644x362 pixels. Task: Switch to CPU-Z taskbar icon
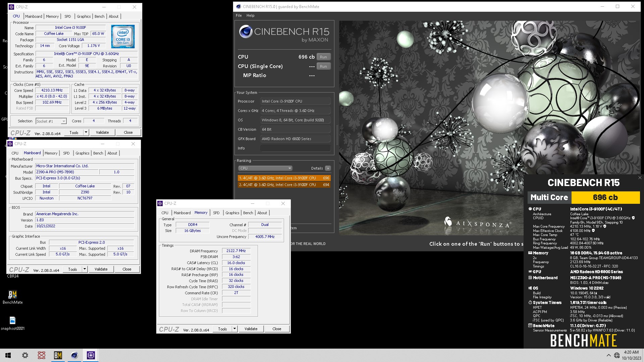pyautogui.click(x=91, y=355)
